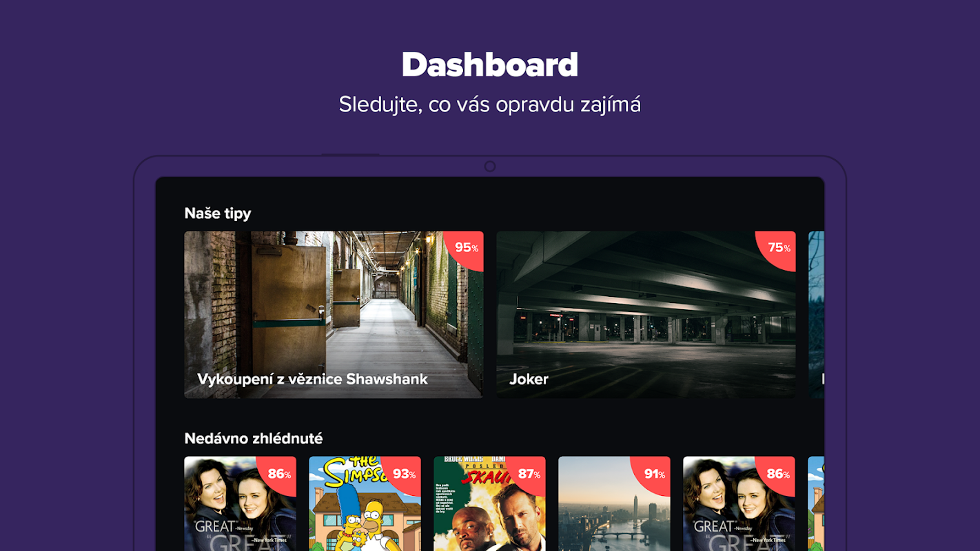Click the Dashboard heading
The width and height of the screenshot is (980, 551).
coord(490,65)
